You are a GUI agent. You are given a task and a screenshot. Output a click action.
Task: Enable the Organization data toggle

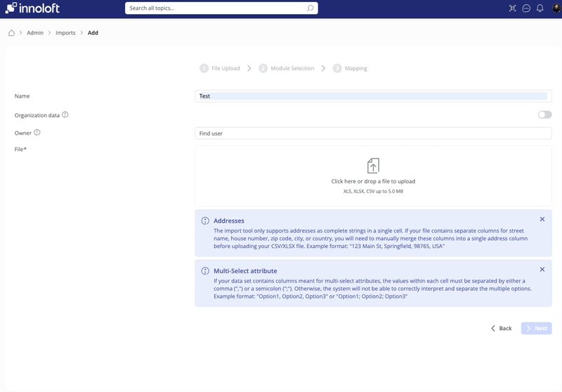point(544,115)
